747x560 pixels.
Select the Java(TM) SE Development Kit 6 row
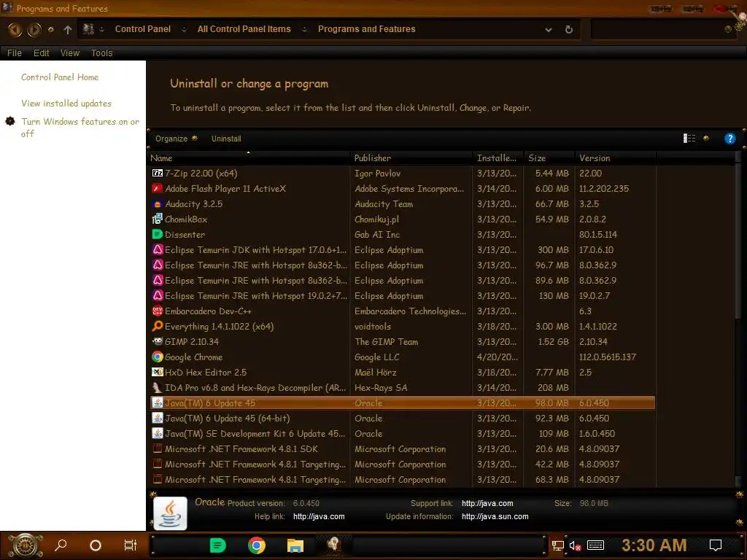403,434
